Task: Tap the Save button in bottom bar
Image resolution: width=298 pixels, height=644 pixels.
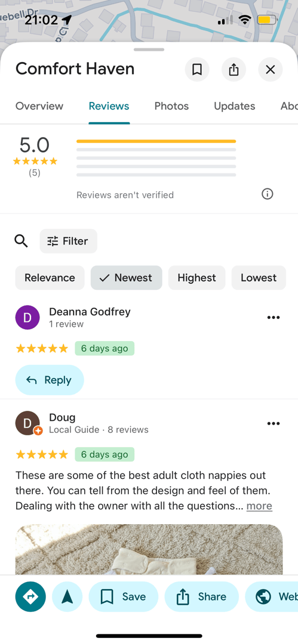Action: click(124, 597)
